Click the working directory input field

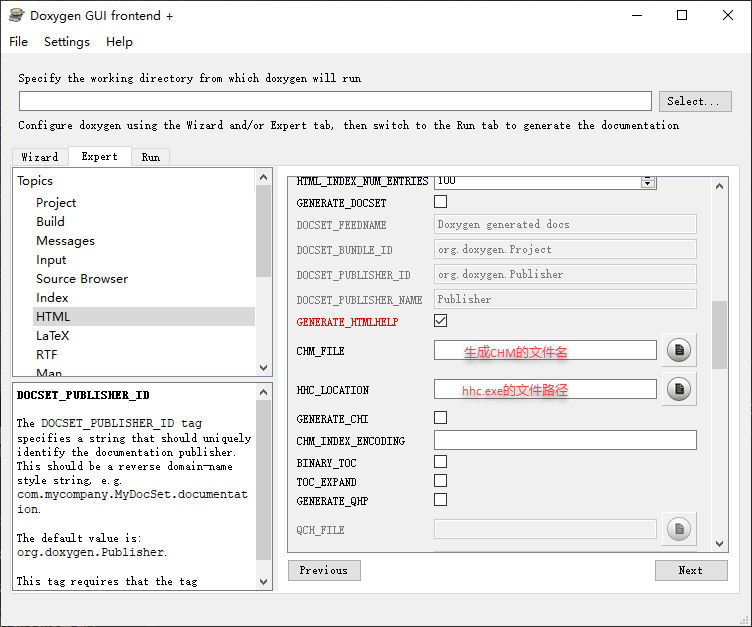click(335, 101)
